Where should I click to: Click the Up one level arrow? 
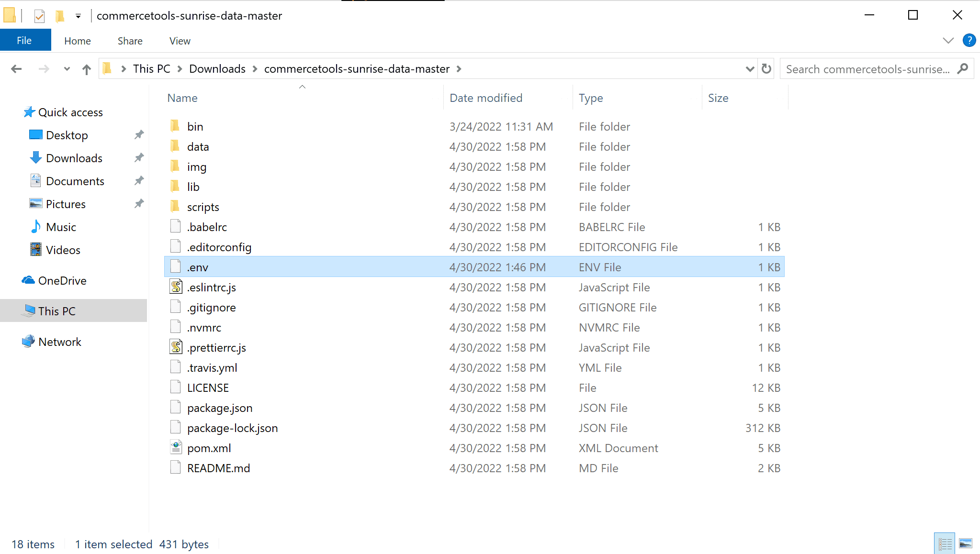pyautogui.click(x=86, y=69)
